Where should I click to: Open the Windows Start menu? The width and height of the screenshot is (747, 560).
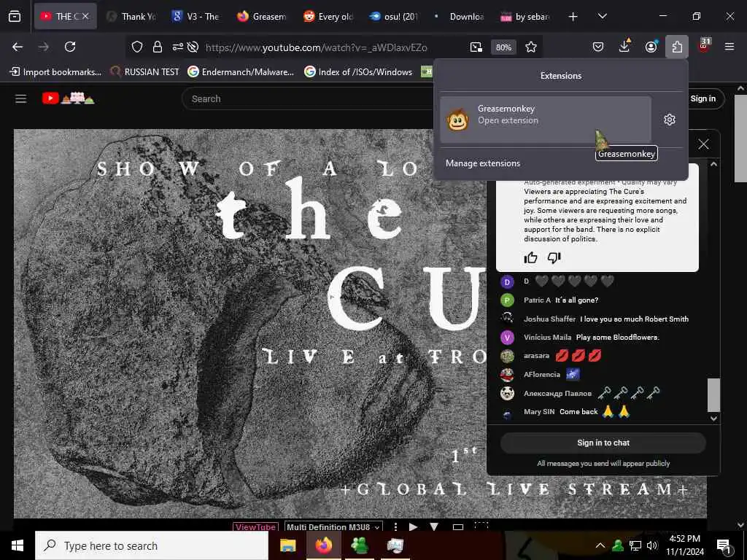pos(18,545)
